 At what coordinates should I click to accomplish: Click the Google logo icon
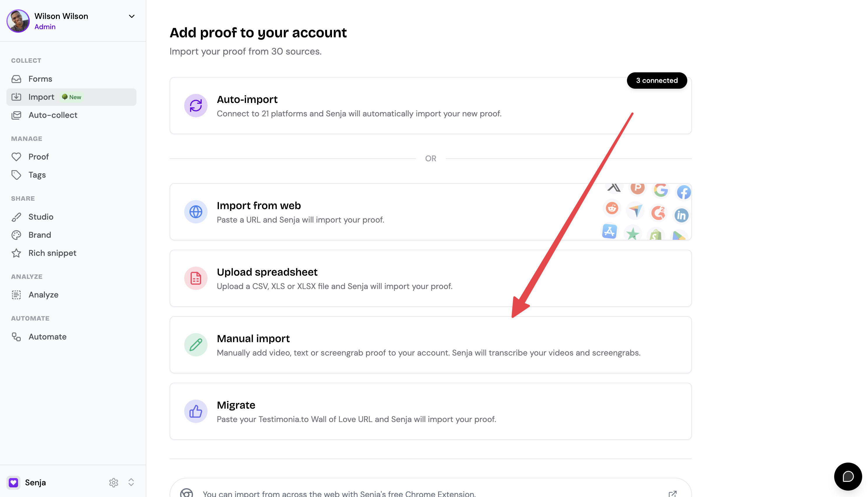coord(661,190)
